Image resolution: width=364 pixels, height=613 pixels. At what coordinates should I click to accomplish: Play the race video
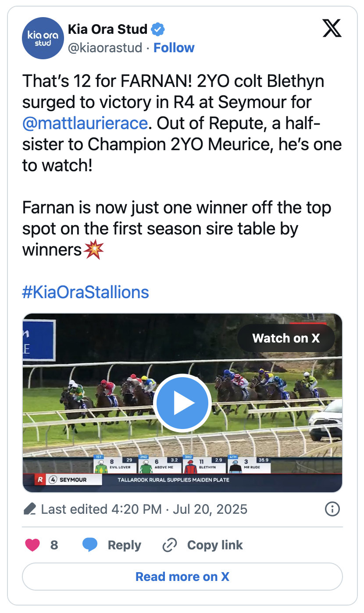point(182,403)
